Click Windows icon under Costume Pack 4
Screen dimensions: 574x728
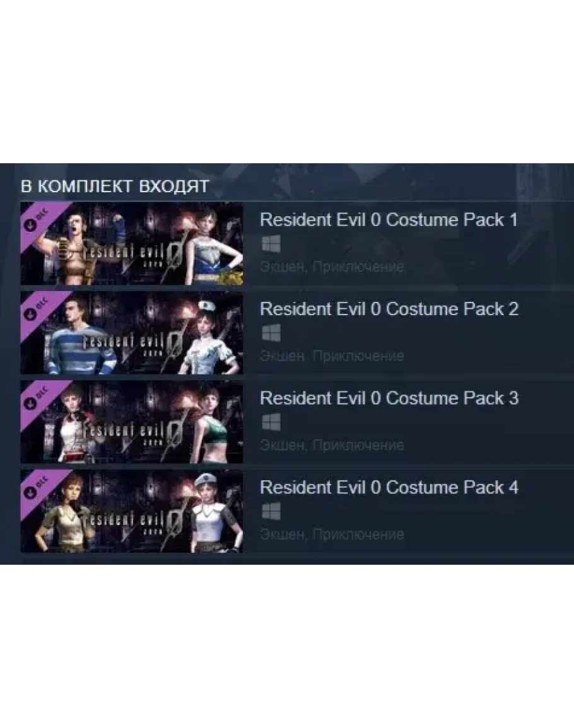coord(271,512)
